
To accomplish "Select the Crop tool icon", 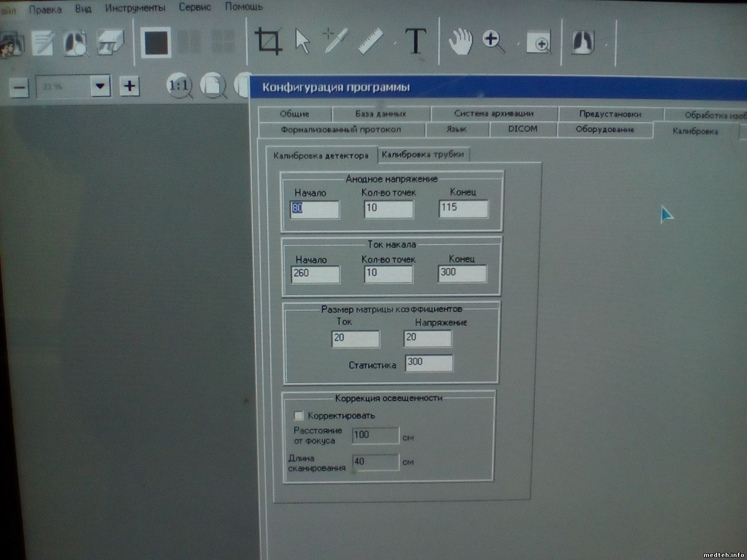I will click(268, 41).
